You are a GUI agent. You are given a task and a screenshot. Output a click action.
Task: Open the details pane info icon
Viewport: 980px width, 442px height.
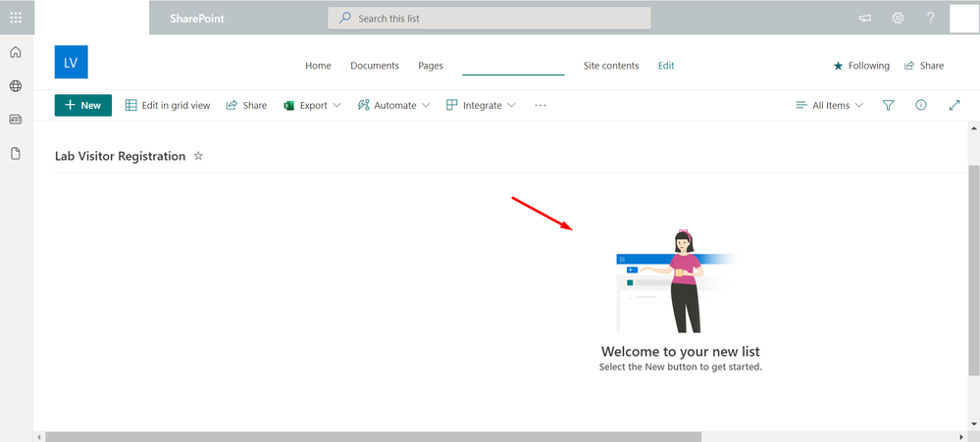click(920, 106)
